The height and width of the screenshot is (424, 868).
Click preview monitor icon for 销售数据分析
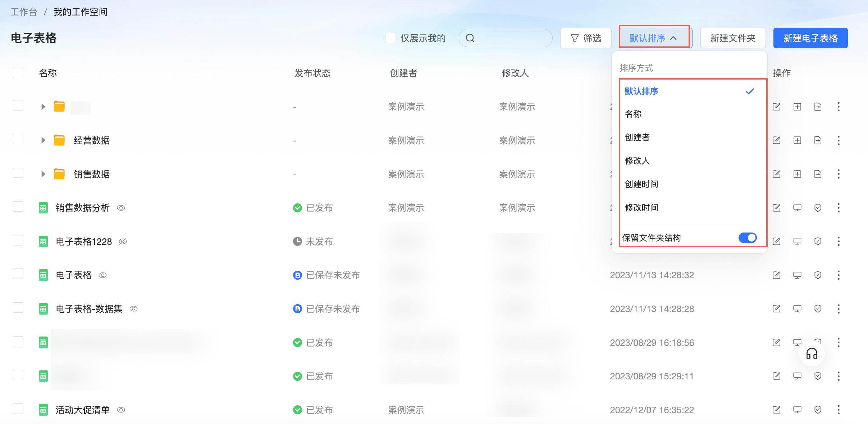pyautogui.click(x=797, y=208)
